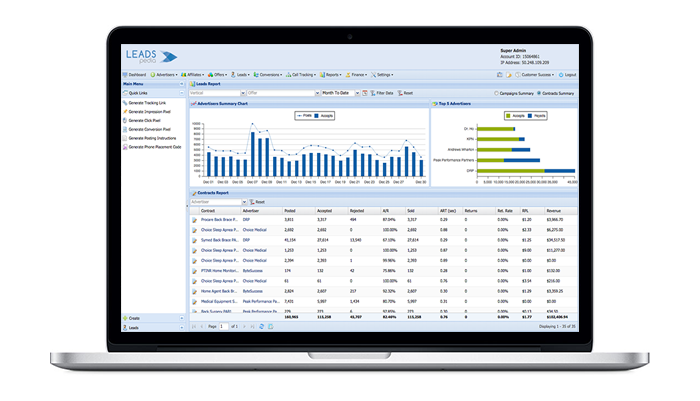Collapse the Main Menu panel toggle

tap(182, 84)
